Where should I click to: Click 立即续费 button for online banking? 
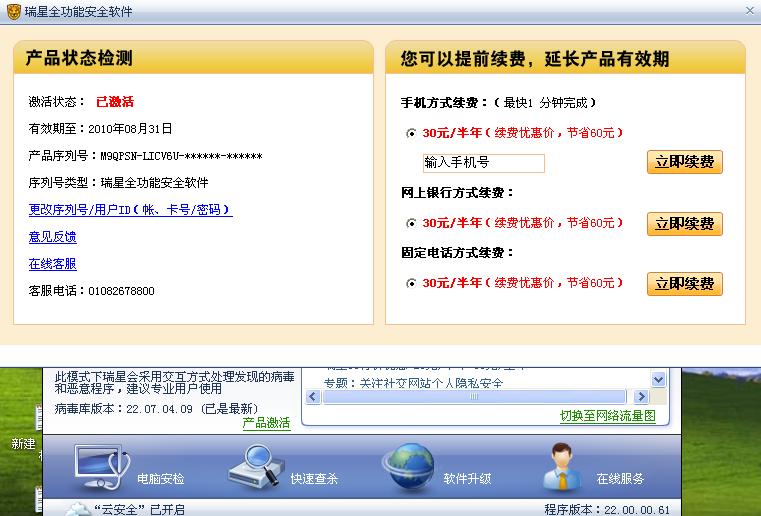tap(685, 224)
